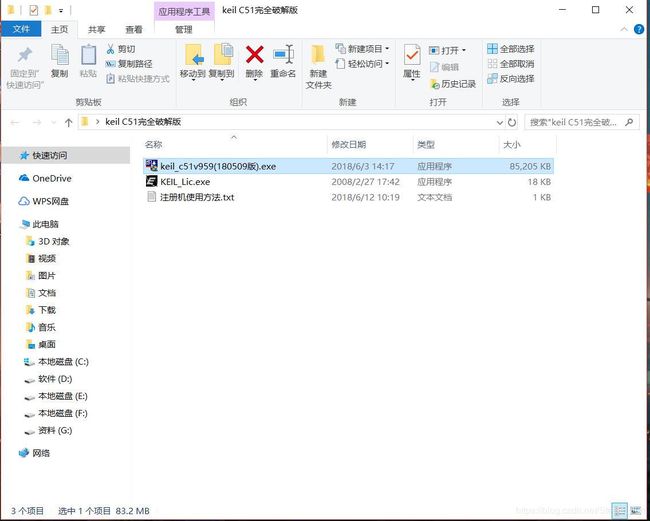This screenshot has height=521, width=650.
Task: Click Select all (全部选择)
Action: tap(511, 49)
